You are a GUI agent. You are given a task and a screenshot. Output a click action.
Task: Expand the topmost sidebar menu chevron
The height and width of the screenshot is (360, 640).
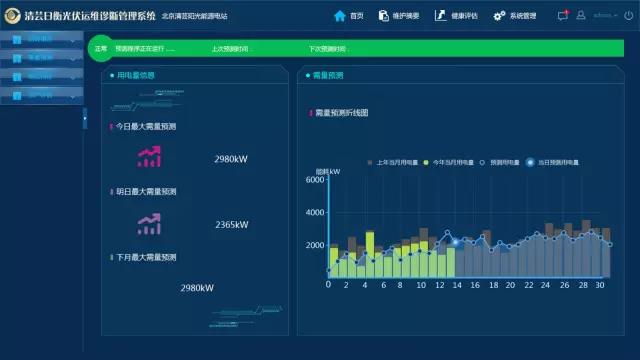pyautogui.click(x=72, y=40)
